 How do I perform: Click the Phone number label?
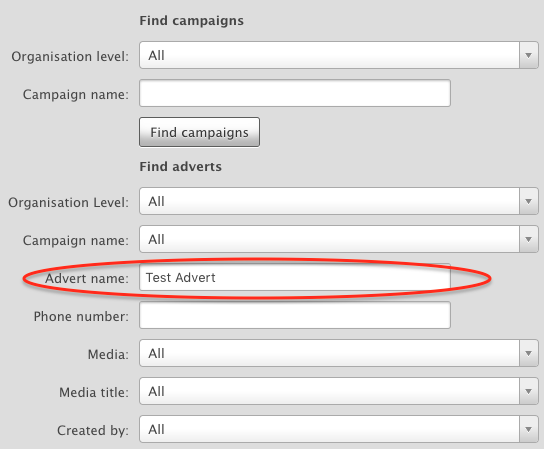pos(81,316)
